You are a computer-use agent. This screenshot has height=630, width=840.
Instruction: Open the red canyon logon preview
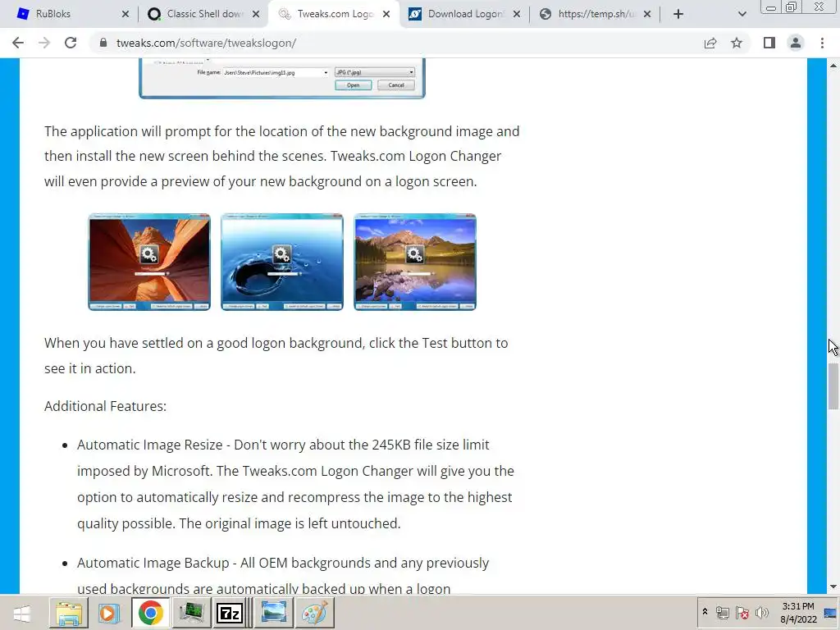point(149,262)
